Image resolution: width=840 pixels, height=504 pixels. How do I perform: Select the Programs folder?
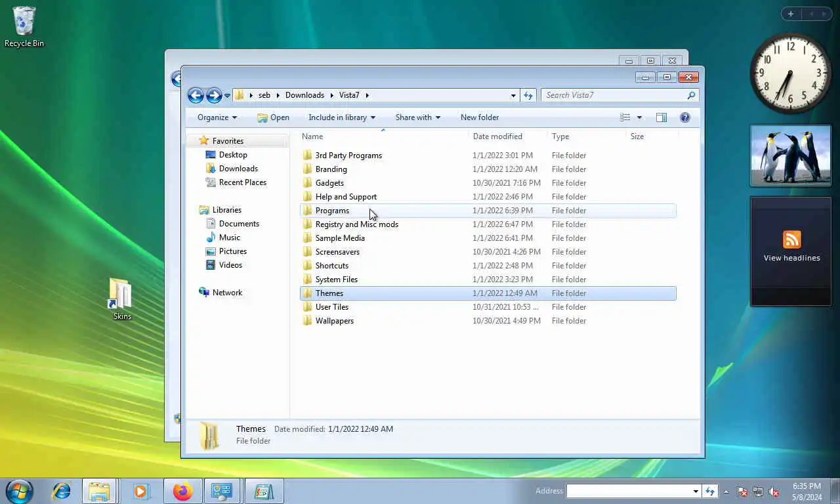[x=332, y=211]
